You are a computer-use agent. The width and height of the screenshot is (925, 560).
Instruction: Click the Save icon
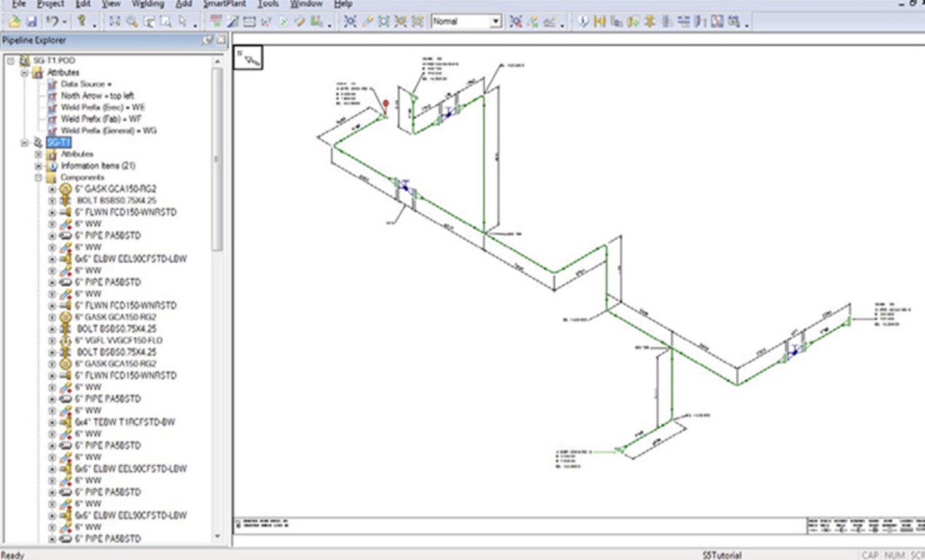coord(32,22)
